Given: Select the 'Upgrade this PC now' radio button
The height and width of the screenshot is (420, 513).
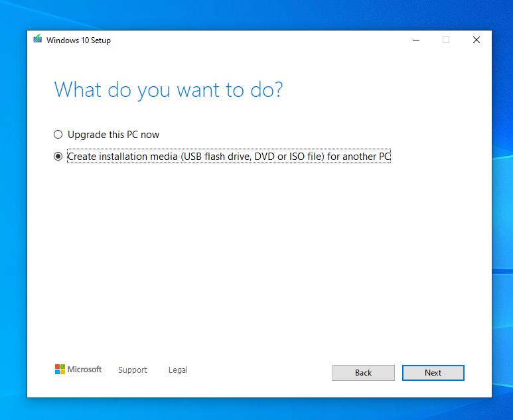Looking at the screenshot, I should point(58,135).
